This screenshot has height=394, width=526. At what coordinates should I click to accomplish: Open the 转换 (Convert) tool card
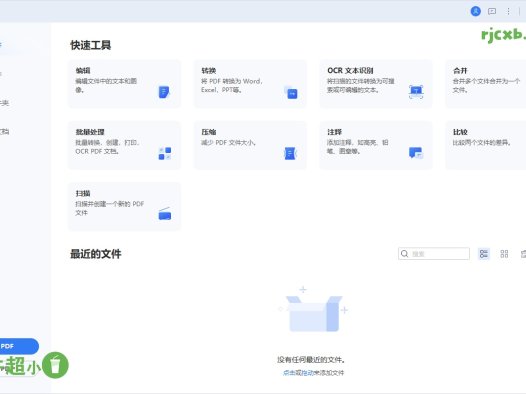coord(250,84)
